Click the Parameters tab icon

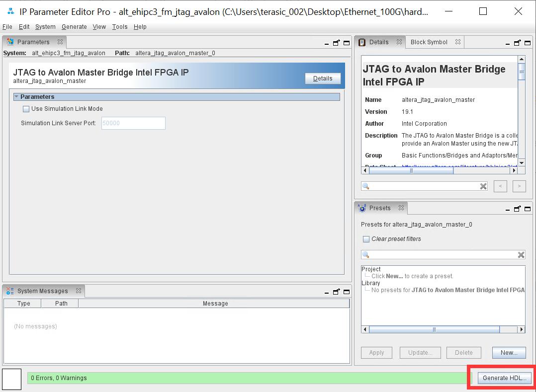click(x=10, y=42)
